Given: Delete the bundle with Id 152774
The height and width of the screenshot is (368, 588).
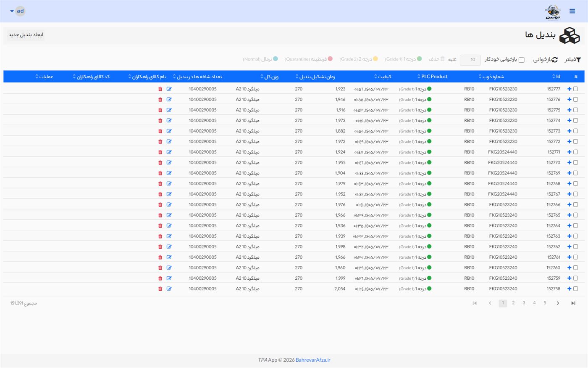Looking at the screenshot, I should [160, 120].
